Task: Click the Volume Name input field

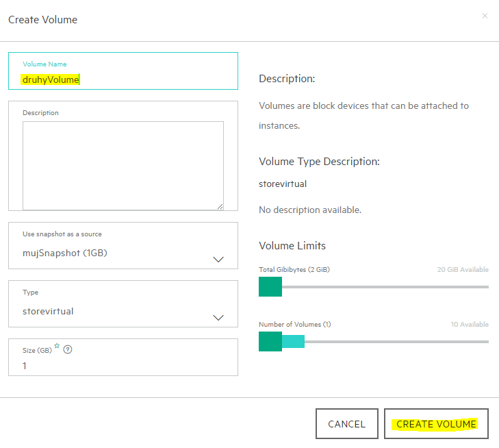Action: tap(123, 71)
